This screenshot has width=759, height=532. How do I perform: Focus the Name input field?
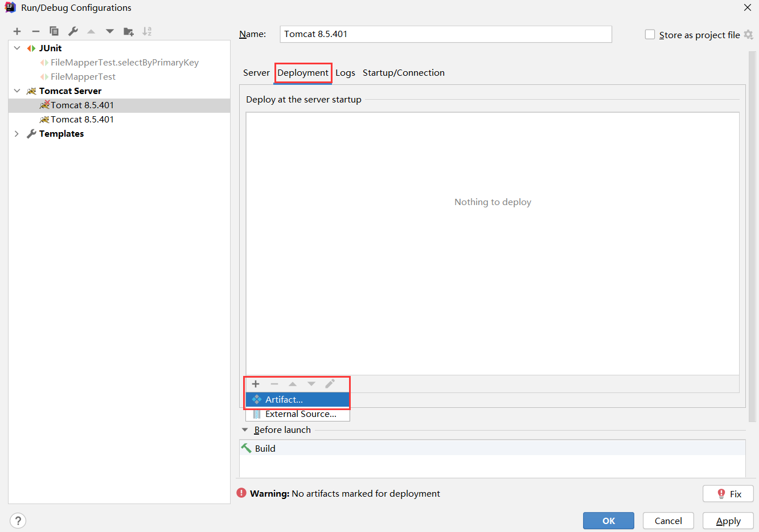pyautogui.click(x=446, y=34)
